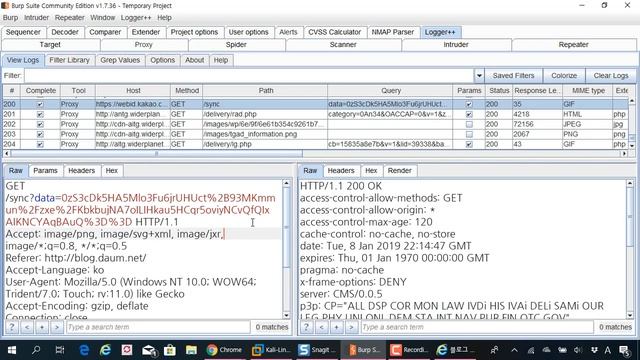Show hidden system tray icons

[514, 350]
